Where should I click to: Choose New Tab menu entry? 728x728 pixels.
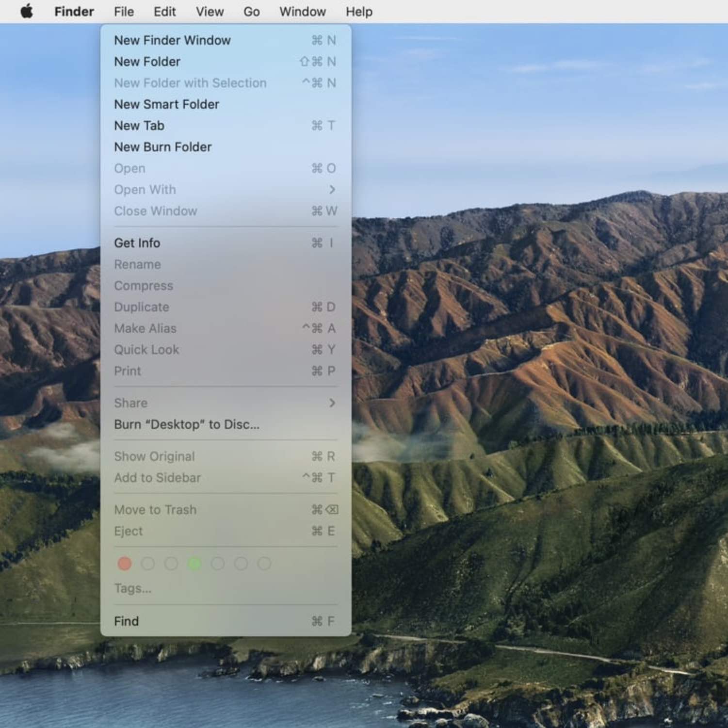pos(226,126)
